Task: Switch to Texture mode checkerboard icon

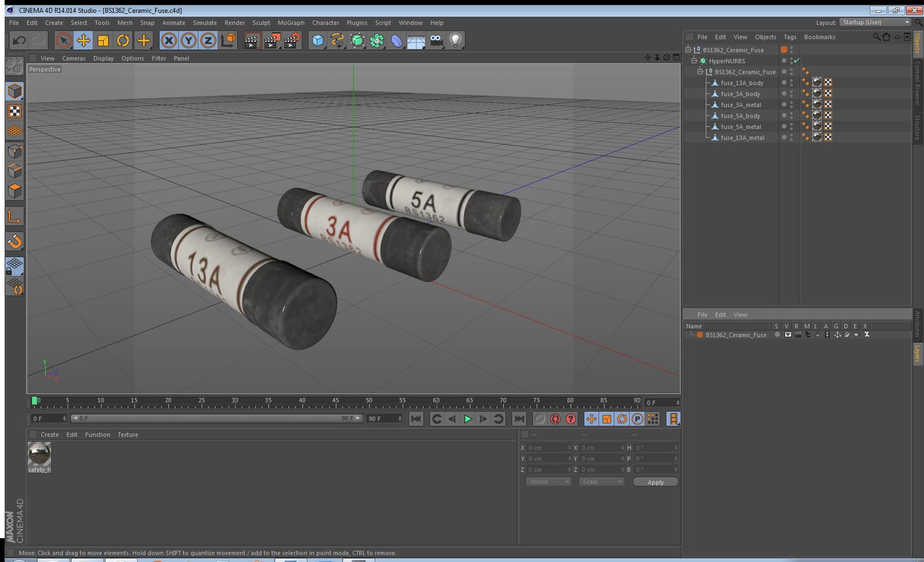Action: click(x=15, y=111)
